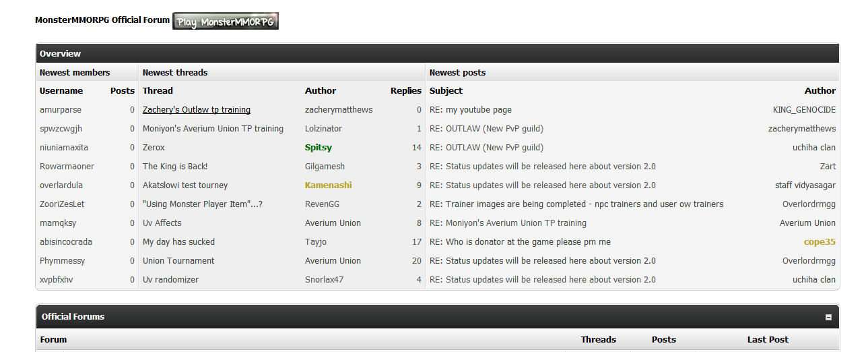
Task: View KING_GENOCIDE's profile
Action: (804, 110)
